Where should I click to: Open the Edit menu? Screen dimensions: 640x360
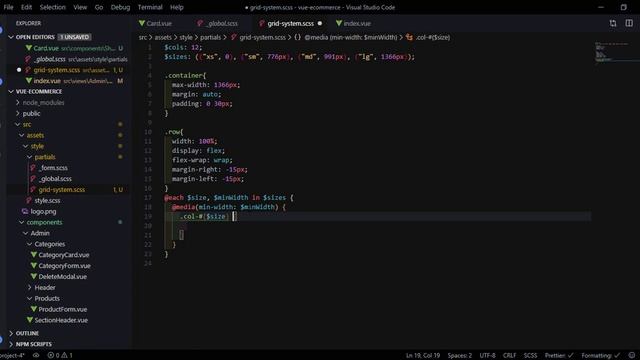point(26,7)
